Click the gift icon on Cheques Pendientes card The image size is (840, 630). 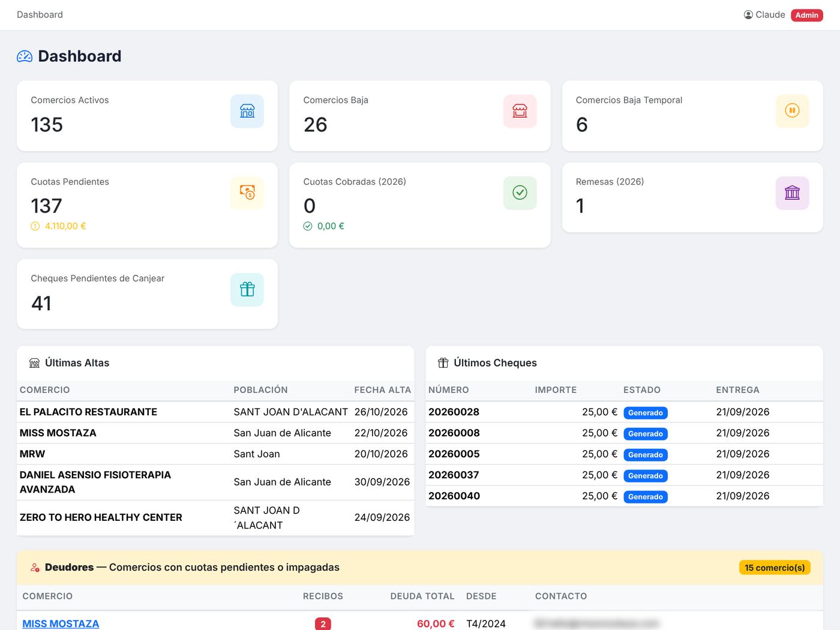tap(247, 289)
